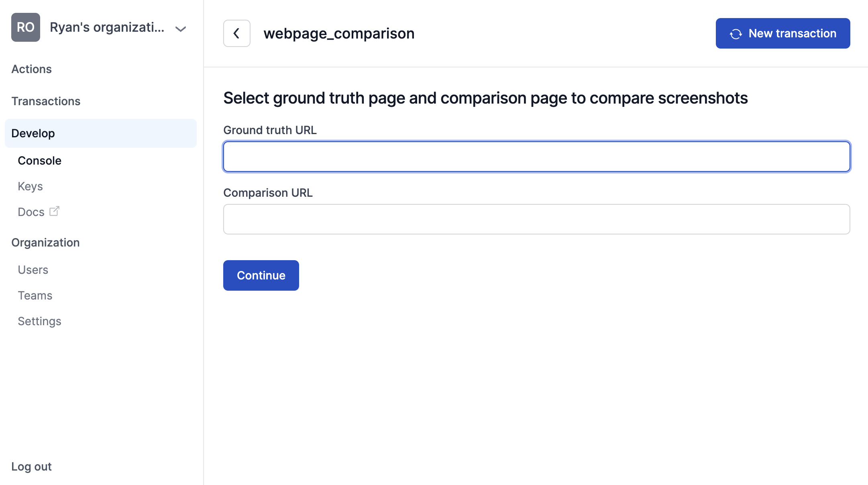
Task: Expand the organization switcher chevron
Action: point(181,29)
